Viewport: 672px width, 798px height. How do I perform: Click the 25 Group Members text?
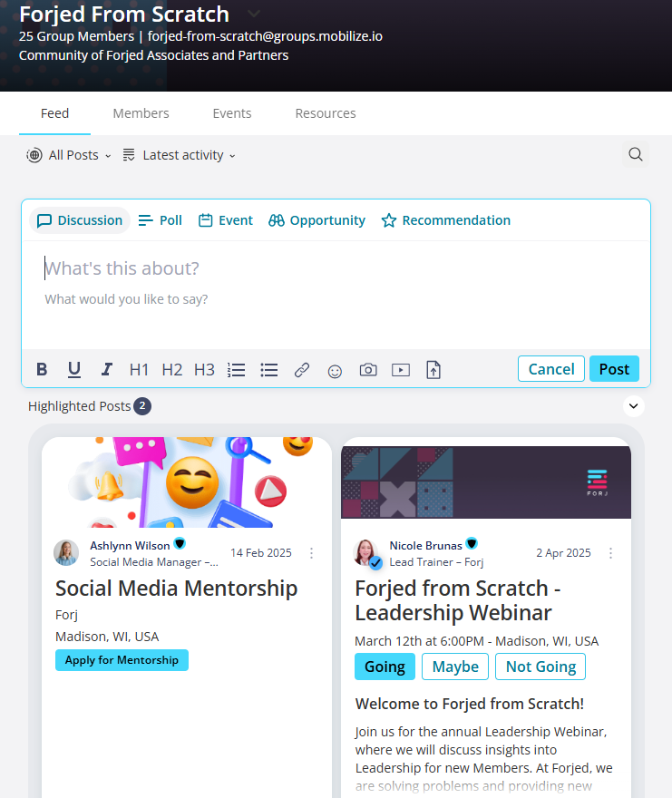(76, 36)
